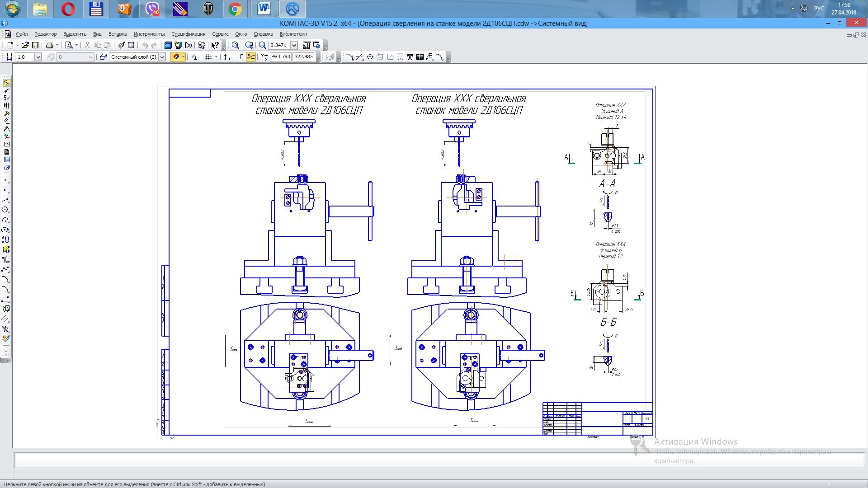Switch to Google Chrome in the taskbar
The image size is (868, 488).
pos(235,9)
